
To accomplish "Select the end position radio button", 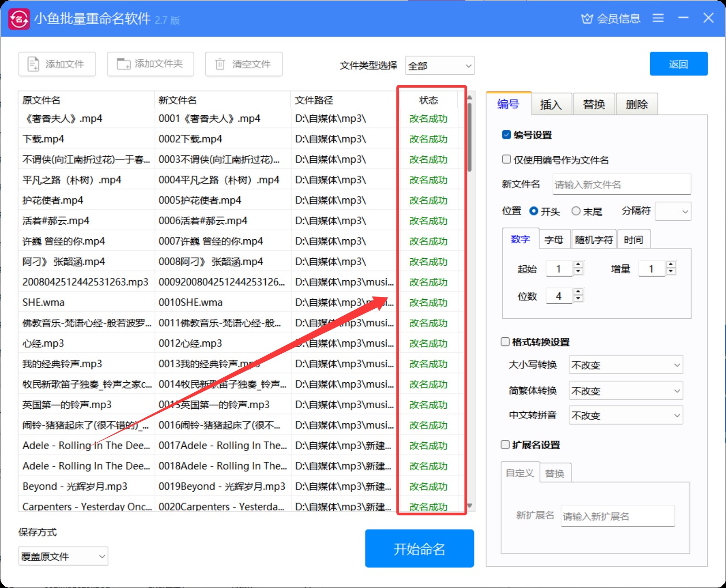I will [x=576, y=211].
